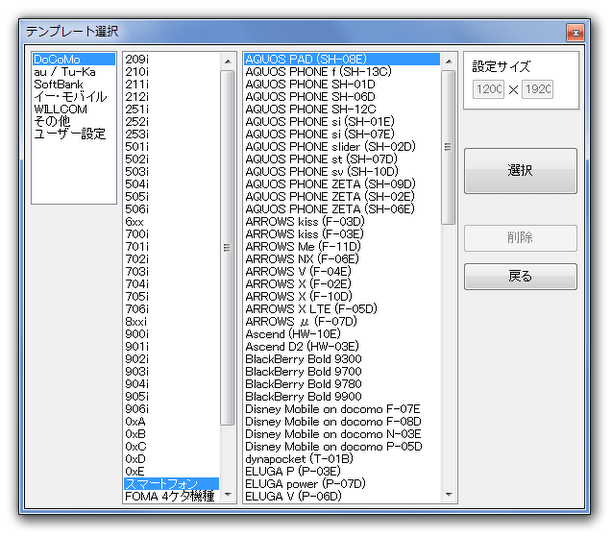This screenshot has height=537, width=612.
Task: Select ARROWS X (F-10D)
Action: coord(342,297)
